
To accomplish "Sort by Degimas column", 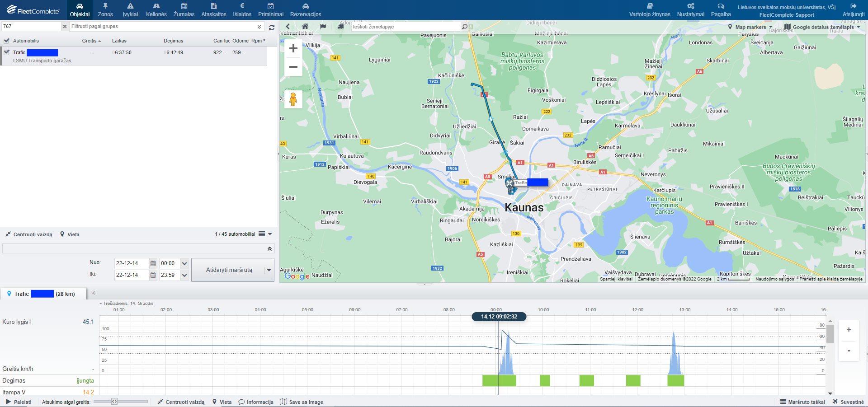I will pos(174,41).
